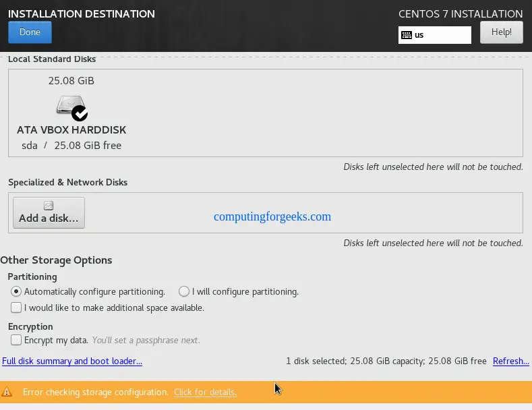Screen dimensions: 532x410
Task: Click Error checking storage configuration message
Action: [x=96, y=392]
